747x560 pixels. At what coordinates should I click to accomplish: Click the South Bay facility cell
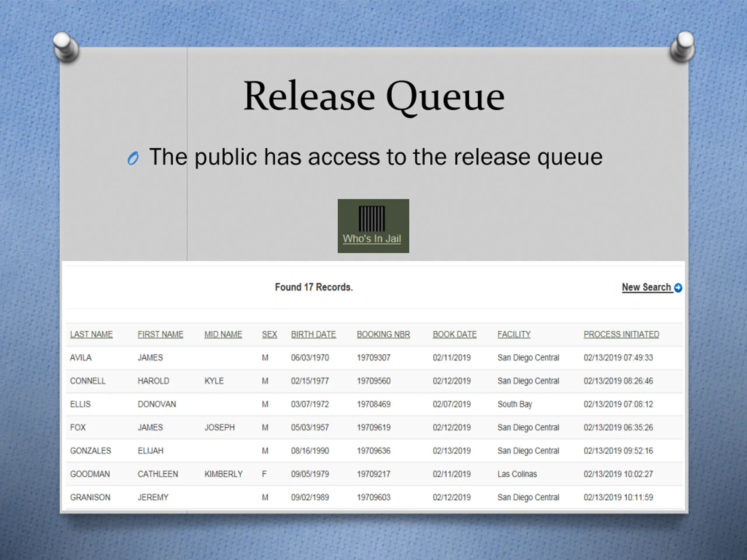click(515, 404)
